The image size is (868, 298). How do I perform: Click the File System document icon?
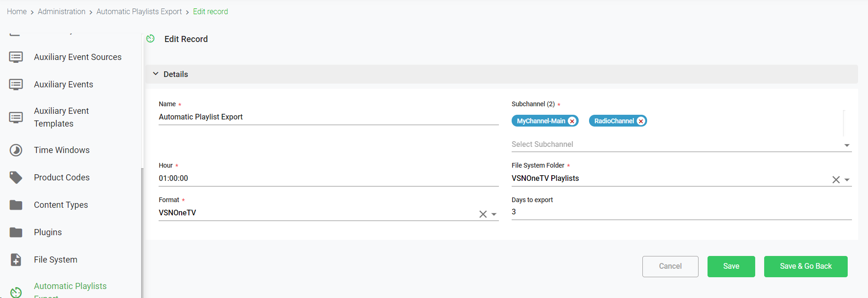click(16, 260)
